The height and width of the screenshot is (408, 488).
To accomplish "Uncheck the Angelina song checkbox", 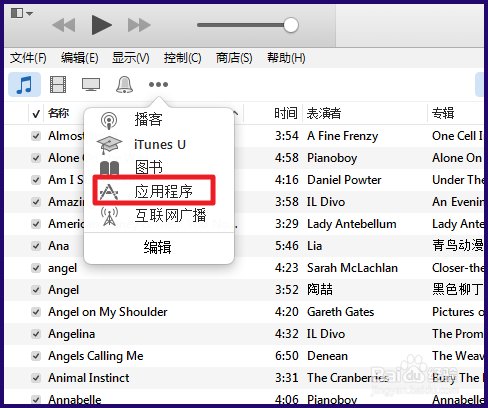I will [x=36, y=334].
